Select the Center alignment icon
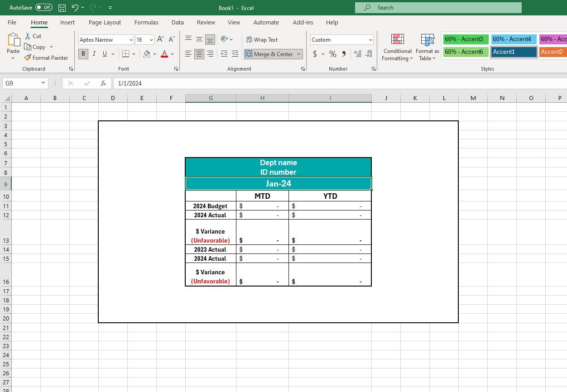Viewport: 567px width, 392px height. pyautogui.click(x=199, y=54)
